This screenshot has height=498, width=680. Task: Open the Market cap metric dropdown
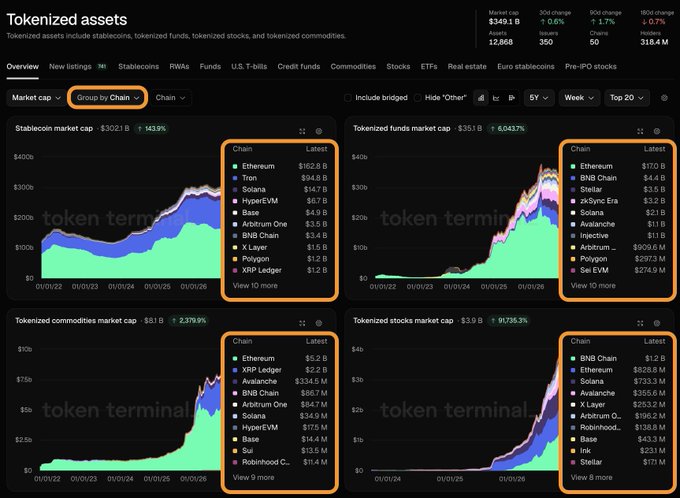(36, 98)
